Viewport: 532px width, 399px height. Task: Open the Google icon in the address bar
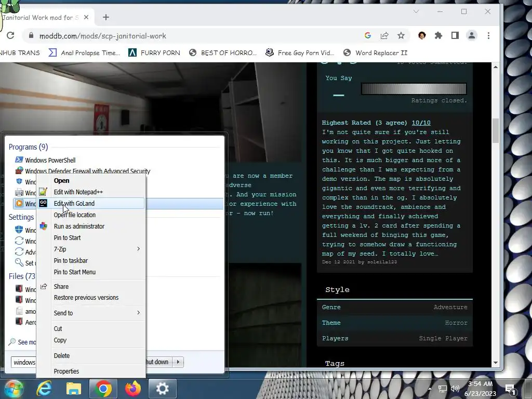point(368,36)
